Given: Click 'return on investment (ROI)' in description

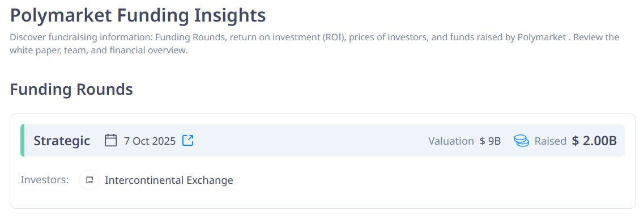Looking at the screenshot, I should 286,37.
